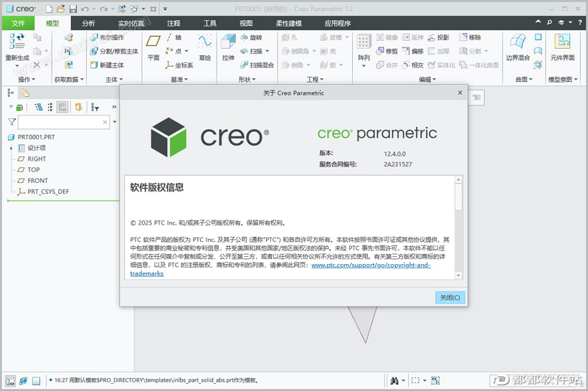Save the model with the floppy disk icon
The width and height of the screenshot is (588, 391).
[x=72, y=9]
